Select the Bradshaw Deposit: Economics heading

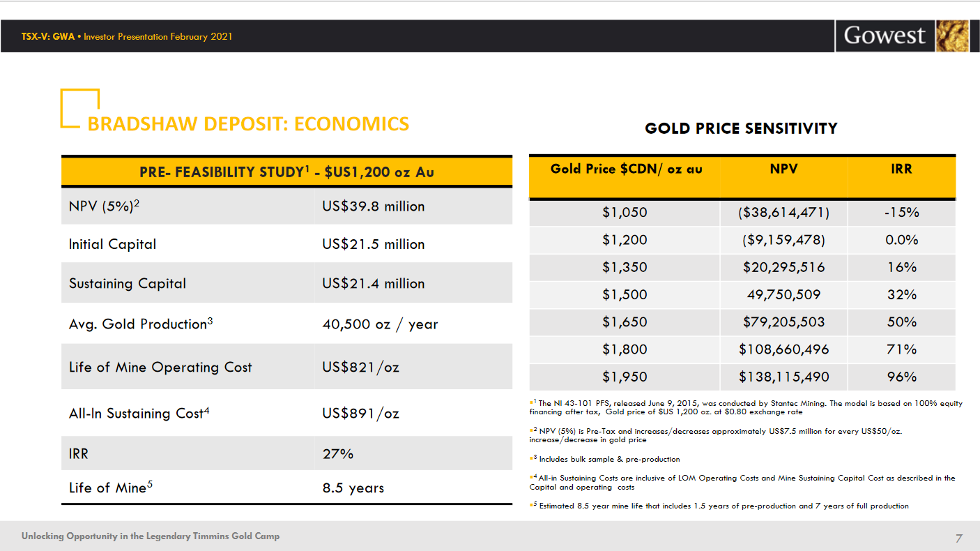pyautogui.click(x=248, y=124)
